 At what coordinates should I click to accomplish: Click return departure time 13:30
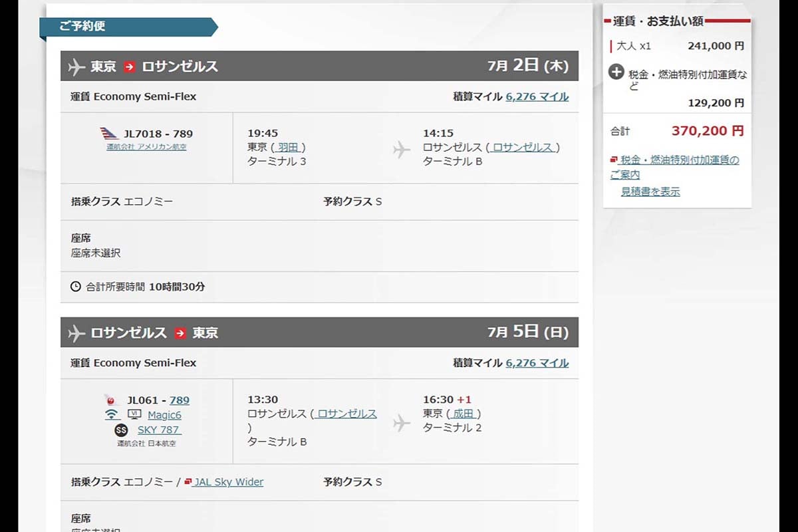pyautogui.click(x=263, y=400)
